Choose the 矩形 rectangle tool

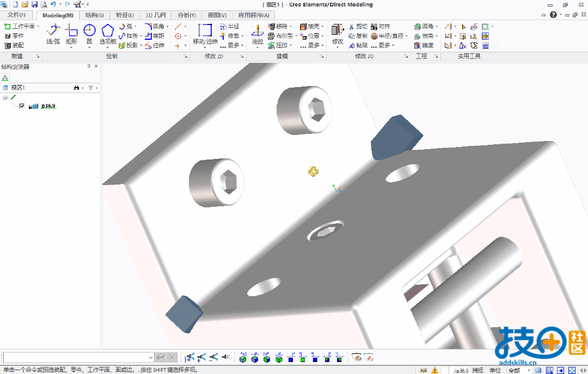71,34
